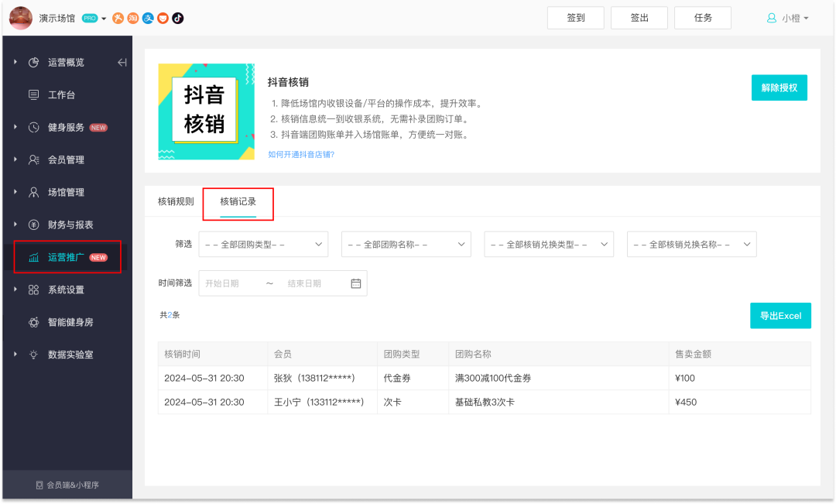Click the Taobao icon in header
The image size is (836, 504).
coord(133,18)
